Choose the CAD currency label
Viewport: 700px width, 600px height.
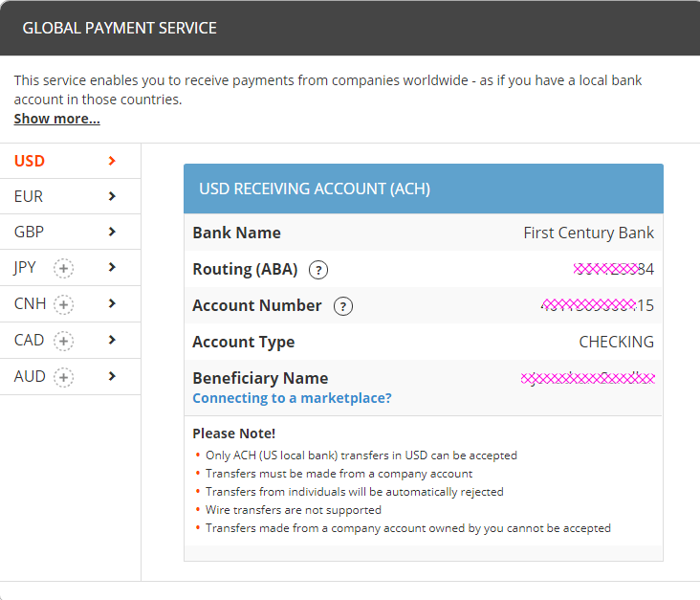29,340
